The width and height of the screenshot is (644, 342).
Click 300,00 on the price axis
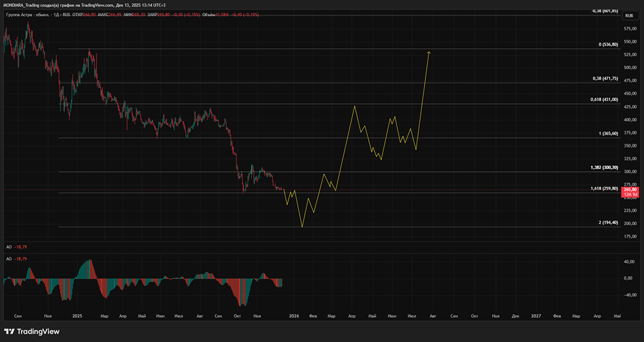(630, 171)
